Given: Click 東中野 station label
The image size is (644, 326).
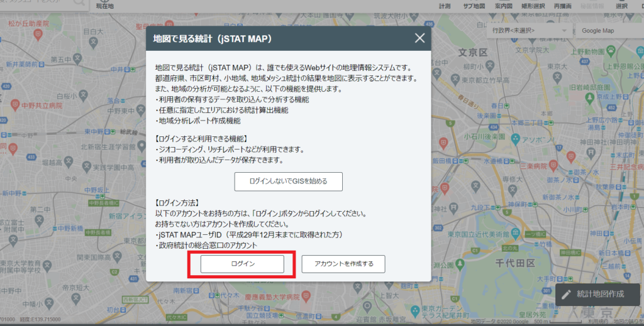Looking at the screenshot, I should pos(94,132).
